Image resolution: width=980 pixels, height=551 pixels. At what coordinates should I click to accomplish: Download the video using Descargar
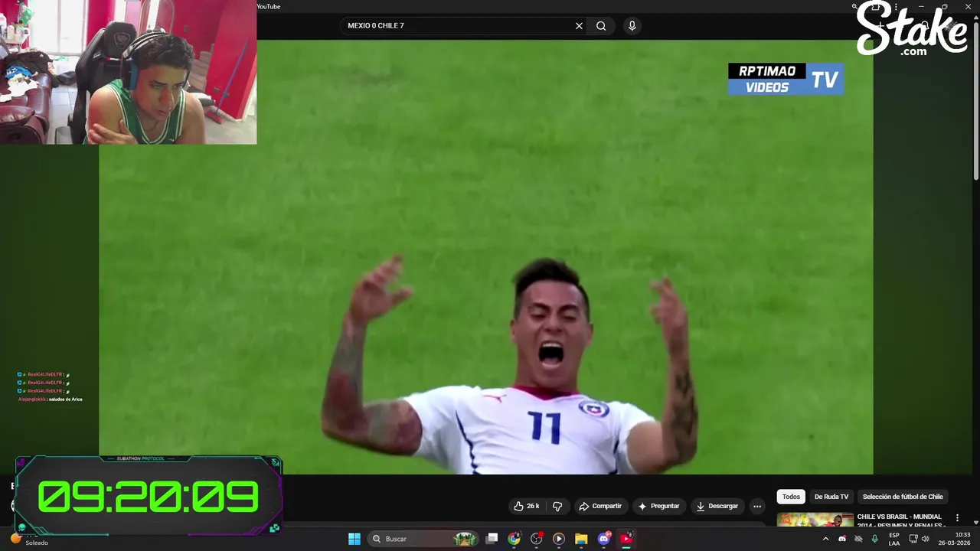pyautogui.click(x=717, y=506)
